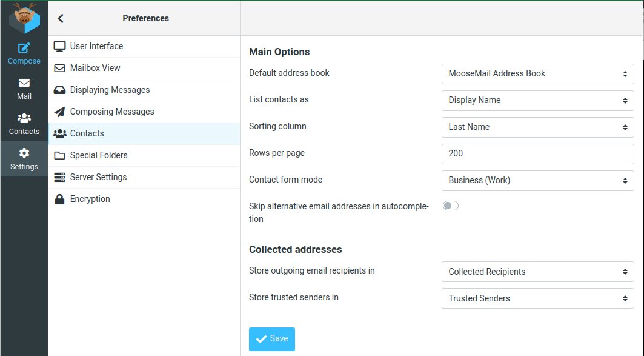Change the Sorting column selection

(x=537, y=127)
